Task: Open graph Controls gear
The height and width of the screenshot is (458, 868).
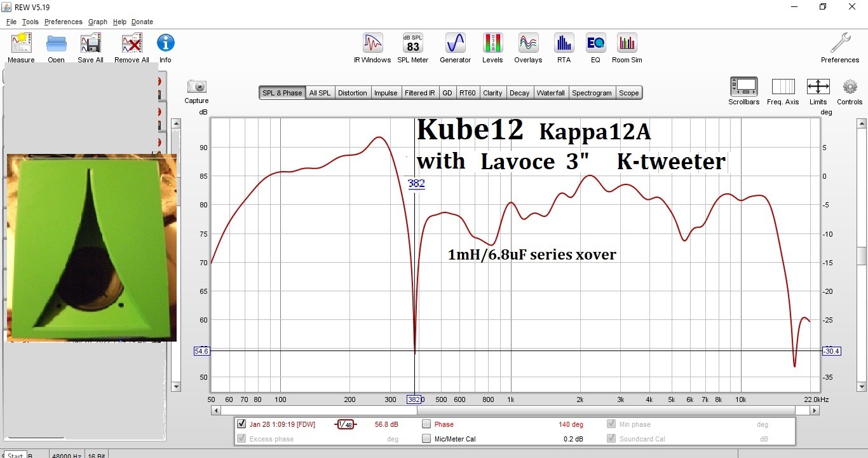Action: pos(850,87)
